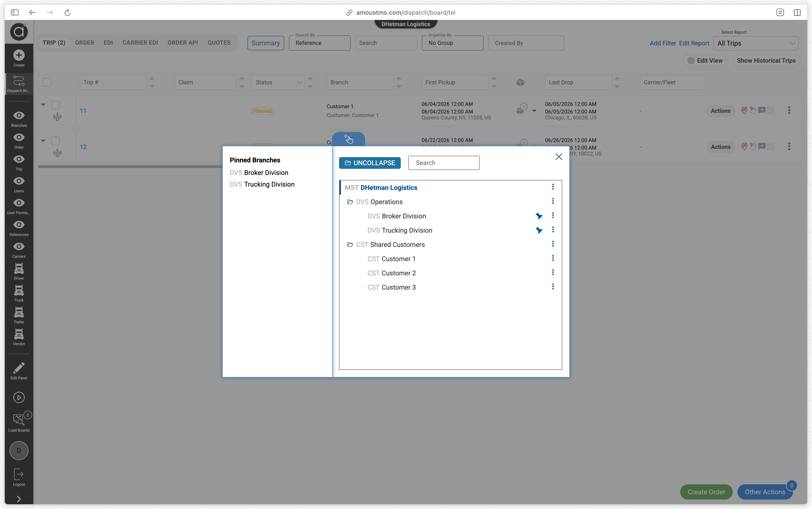The width and height of the screenshot is (812, 509).
Task: Expand the sidebar with bottom chevron
Action: 19,499
